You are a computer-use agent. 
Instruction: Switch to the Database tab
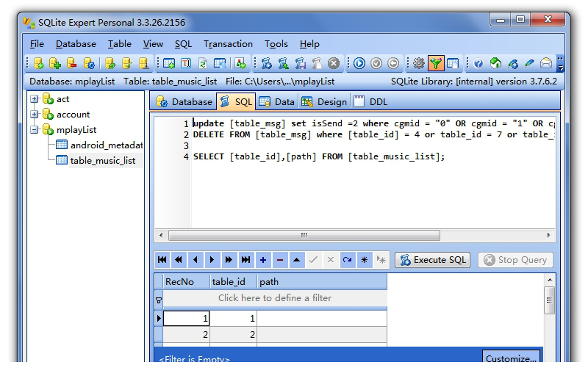click(x=184, y=102)
